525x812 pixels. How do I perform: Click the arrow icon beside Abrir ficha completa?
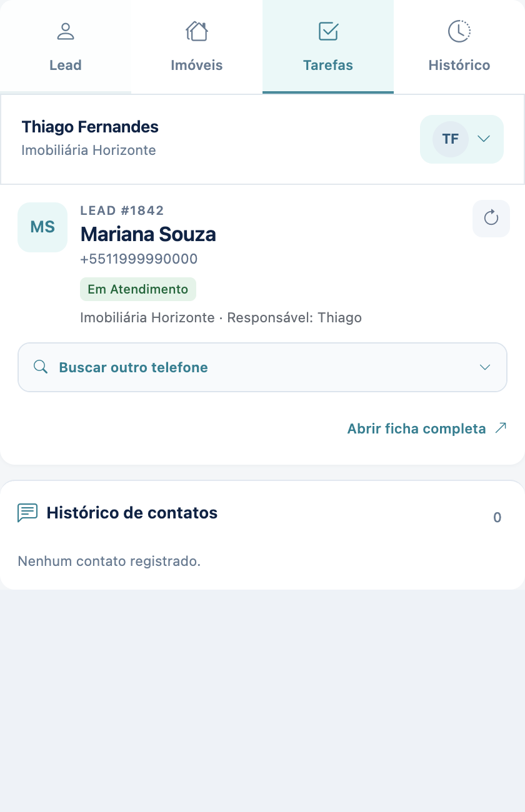[500, 428]
